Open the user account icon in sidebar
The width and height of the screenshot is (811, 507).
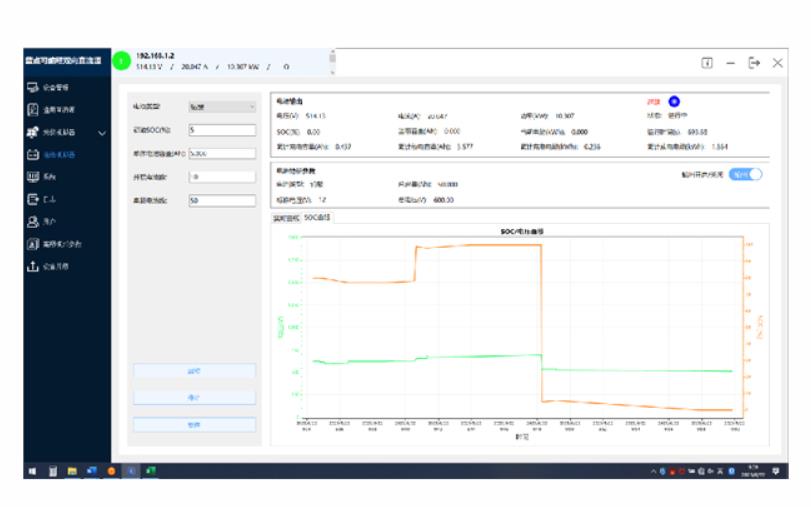[33, 222]
